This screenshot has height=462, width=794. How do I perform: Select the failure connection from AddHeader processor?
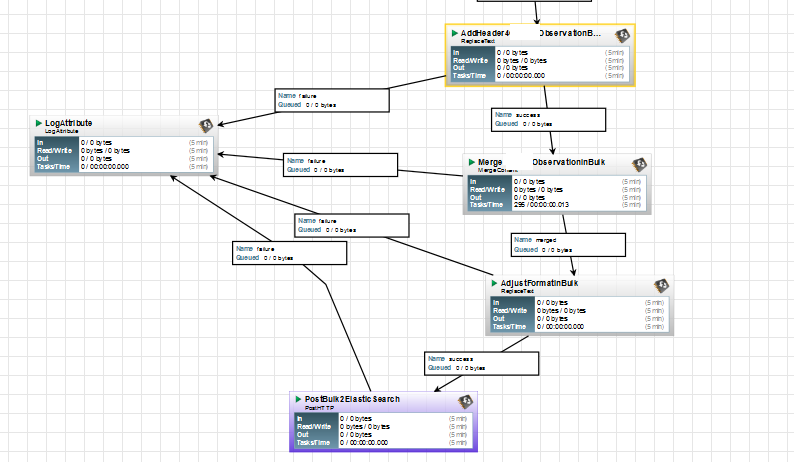332,100
